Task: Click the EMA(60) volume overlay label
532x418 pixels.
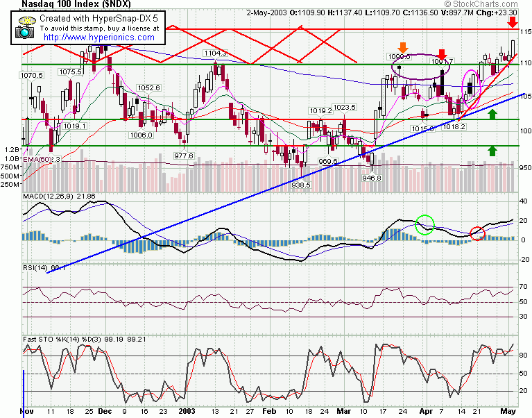Action: tap(37, 159)
